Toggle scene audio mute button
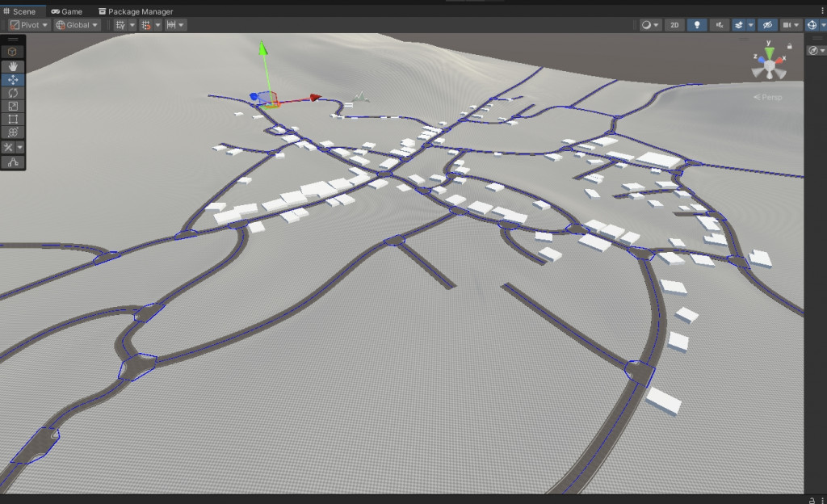Screen dimensions: 827x504 pyautogui.click(x=719, y=25)
